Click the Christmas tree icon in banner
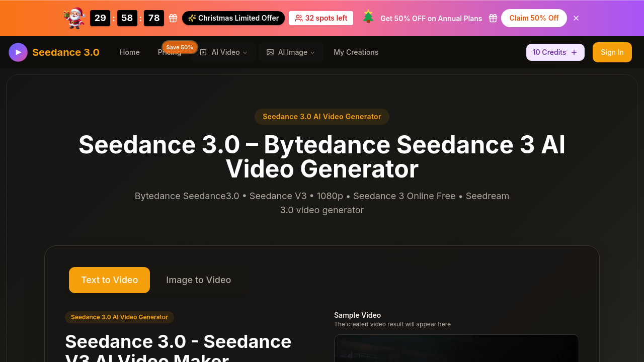644x362 pixels. pos(368,17)
